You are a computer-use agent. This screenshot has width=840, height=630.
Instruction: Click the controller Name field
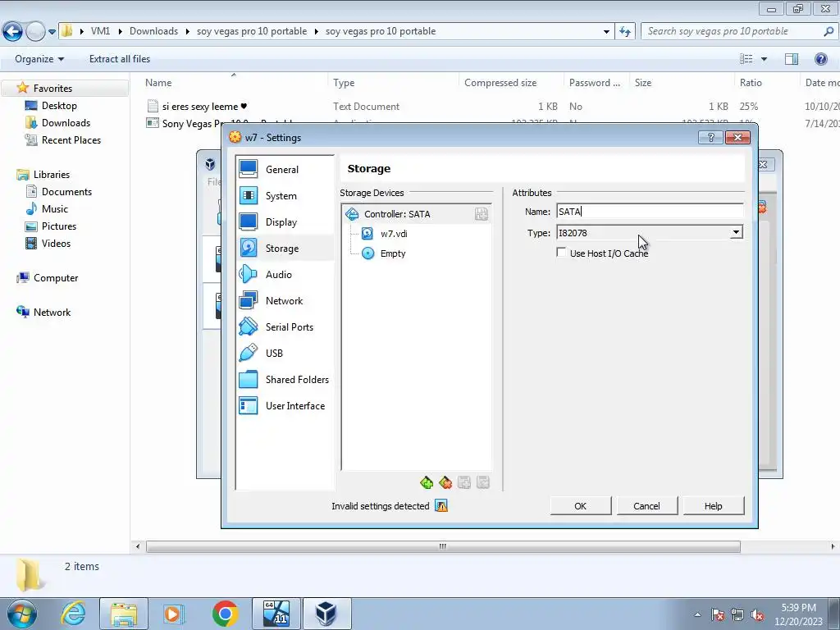tap(650, 212)
